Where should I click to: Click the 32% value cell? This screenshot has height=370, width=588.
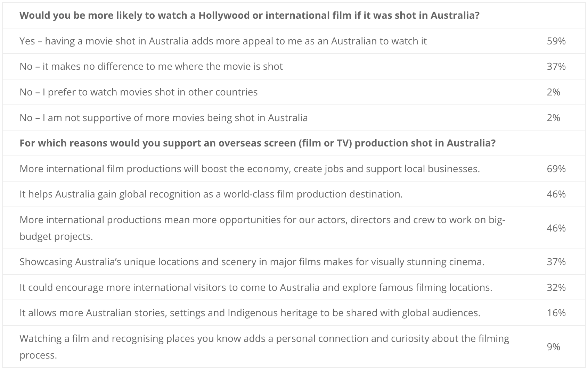(x=556, y=287)
